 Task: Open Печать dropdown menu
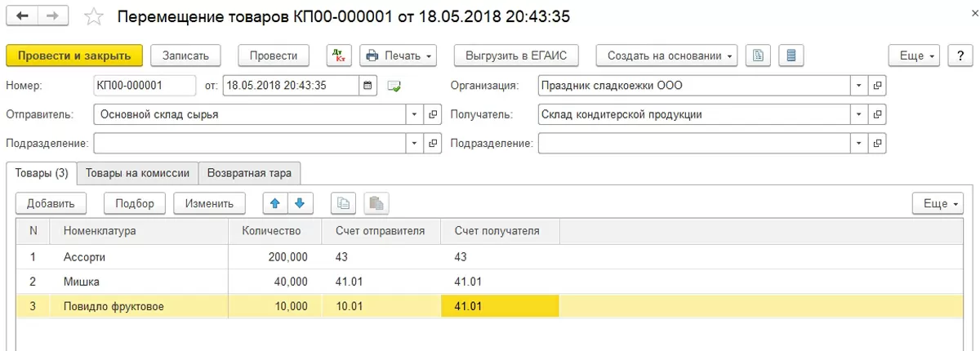pos(399,56)
